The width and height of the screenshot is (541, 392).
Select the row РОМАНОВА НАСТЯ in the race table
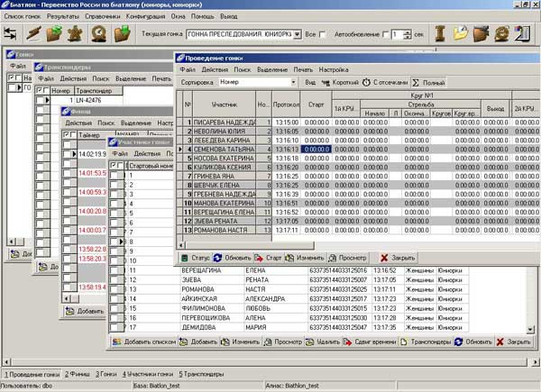coord(358,230)
